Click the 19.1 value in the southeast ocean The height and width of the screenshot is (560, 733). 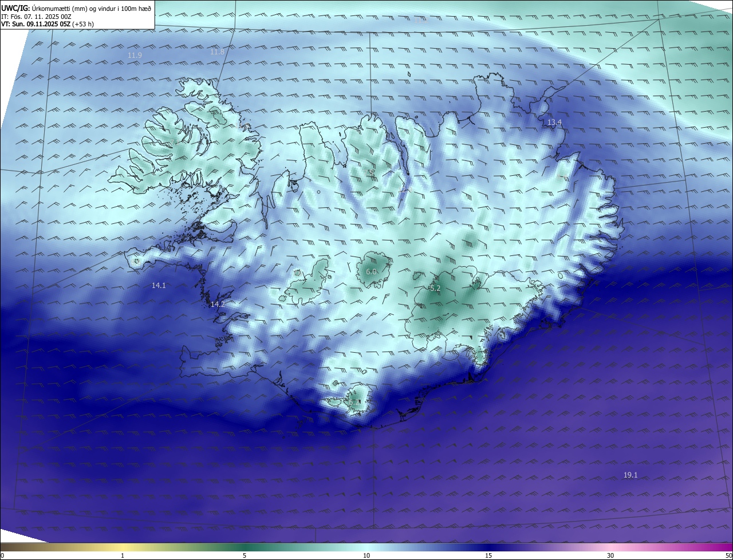630,475
